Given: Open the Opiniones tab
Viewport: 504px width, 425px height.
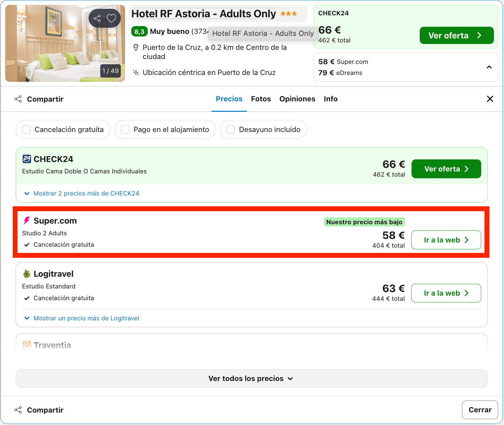Looking at the screenshot, I should pos(298,99).
